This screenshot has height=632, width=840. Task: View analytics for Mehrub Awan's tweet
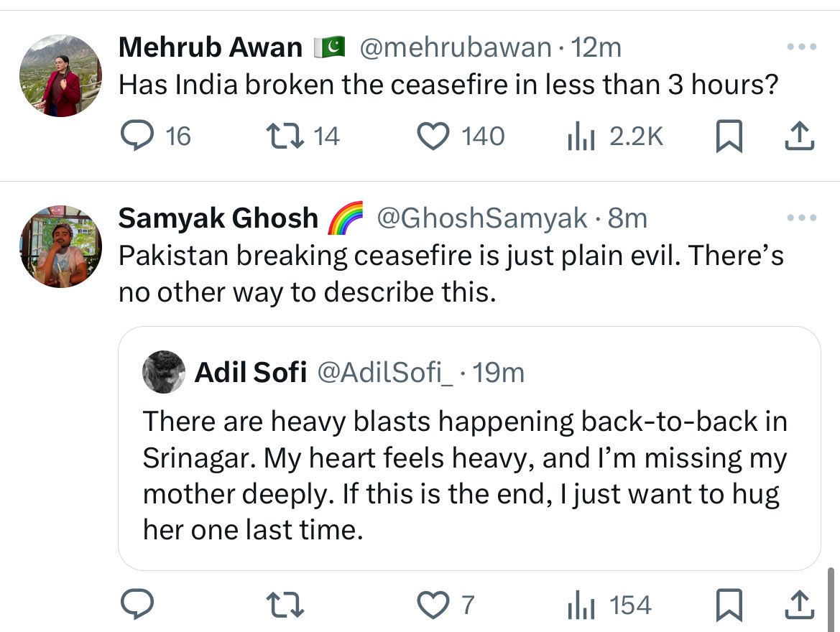pos(581,136)
